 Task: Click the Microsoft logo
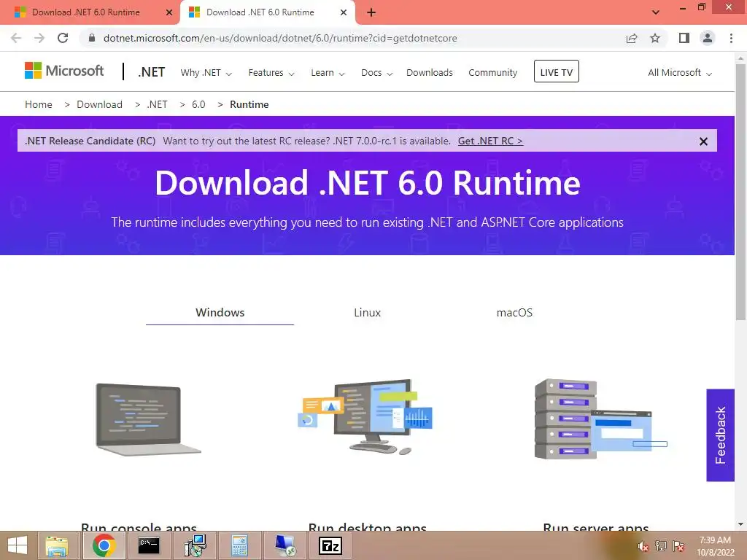(x=64, y=71)
